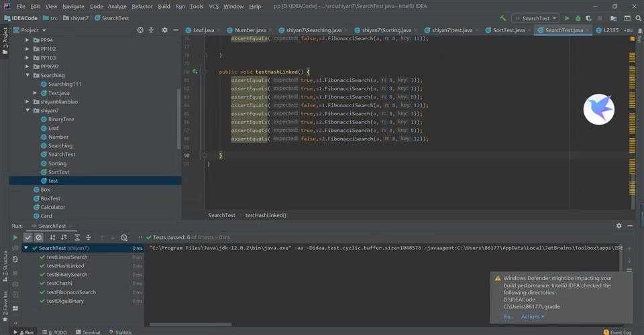This screenshot has width=644, height=335.
Task: Open the Actions dropdown in notification
Action: pos(533,316)
